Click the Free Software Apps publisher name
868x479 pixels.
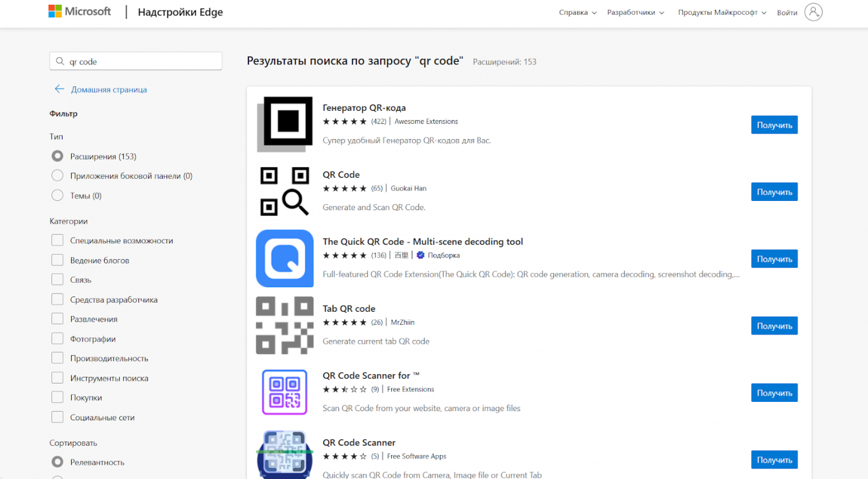point(417,456)
